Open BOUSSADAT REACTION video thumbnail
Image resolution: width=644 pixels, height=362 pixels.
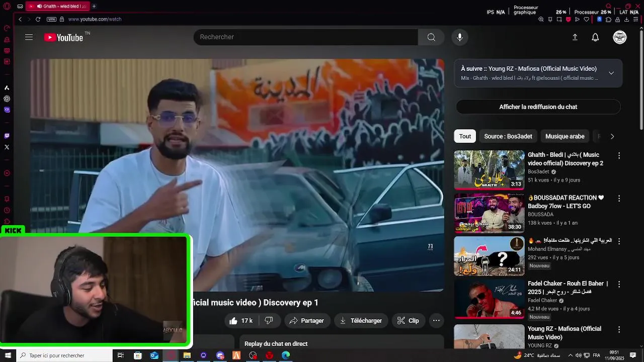point(489,213)
